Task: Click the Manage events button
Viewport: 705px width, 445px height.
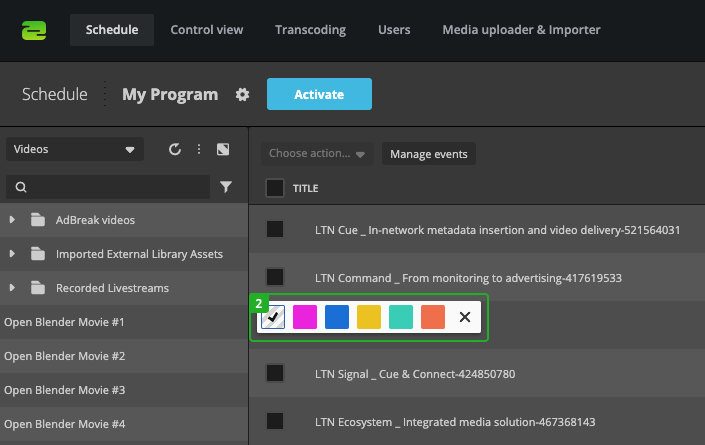Action: (x=428, y=154)
